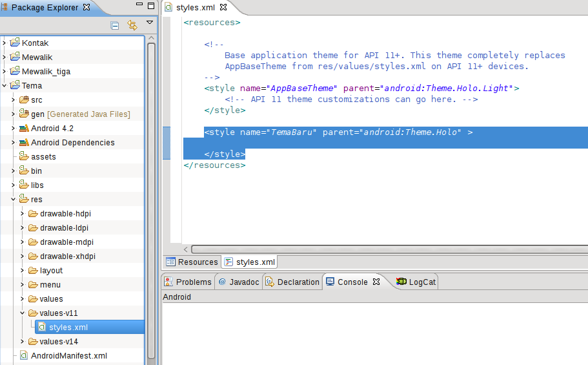Click the AppBaseTheme style name text

click(301, 89)
